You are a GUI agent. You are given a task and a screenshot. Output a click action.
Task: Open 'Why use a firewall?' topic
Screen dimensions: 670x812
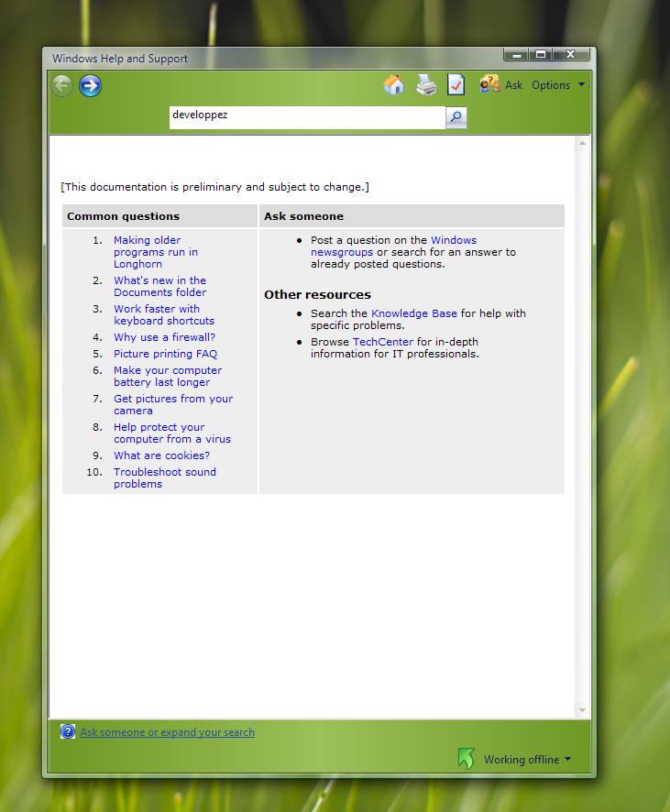point(164,337)
